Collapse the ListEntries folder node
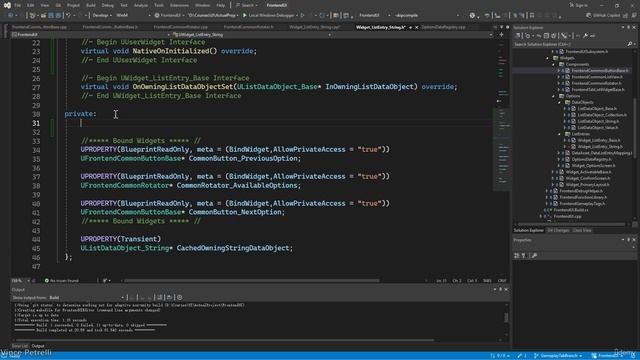Viewport: 640px width, 360px height. pos(560,134)
